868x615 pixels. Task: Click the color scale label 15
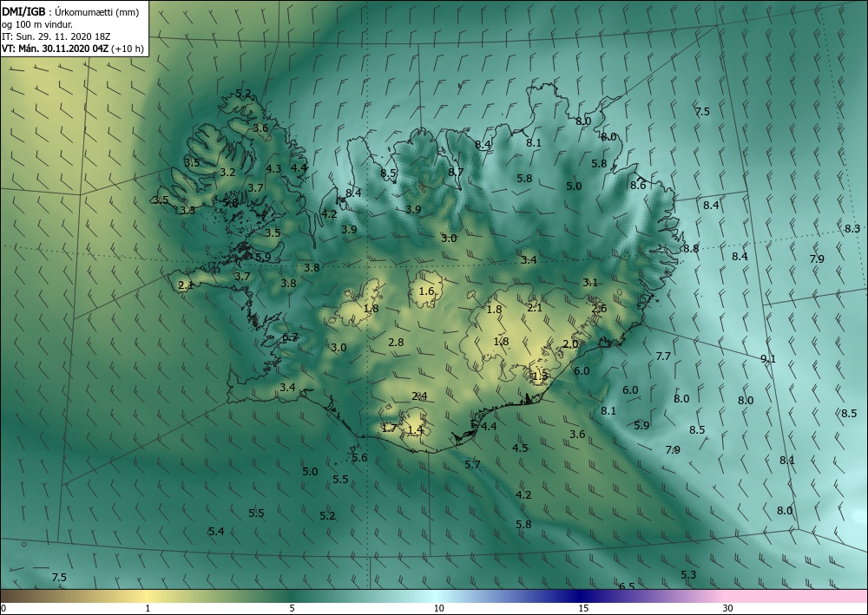(583, 608)
